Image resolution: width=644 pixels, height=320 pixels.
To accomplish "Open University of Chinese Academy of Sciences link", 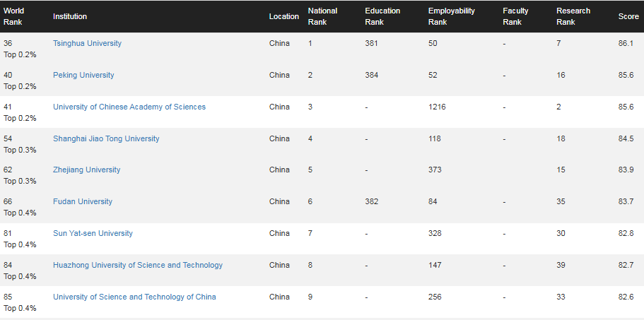I will point(129,107).
